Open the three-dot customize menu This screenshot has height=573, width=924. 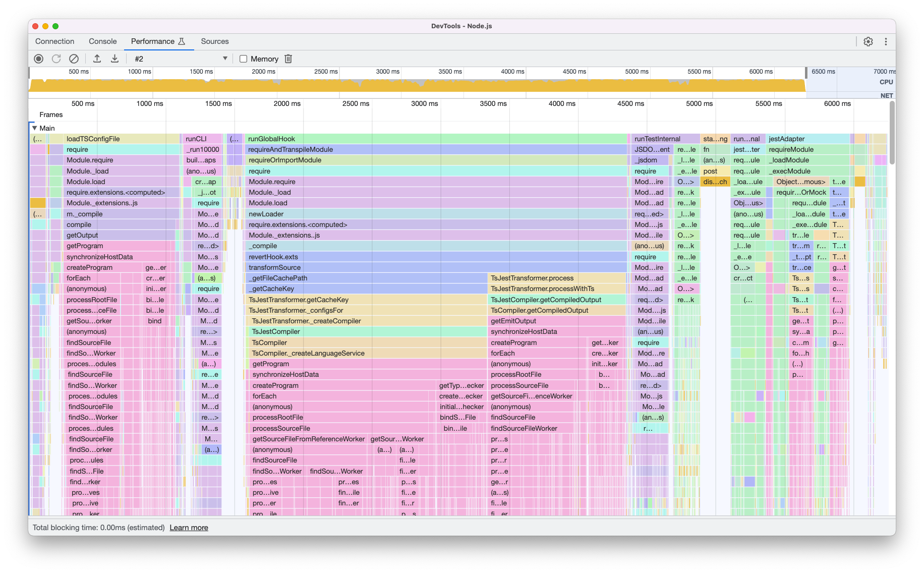(886, 41)
